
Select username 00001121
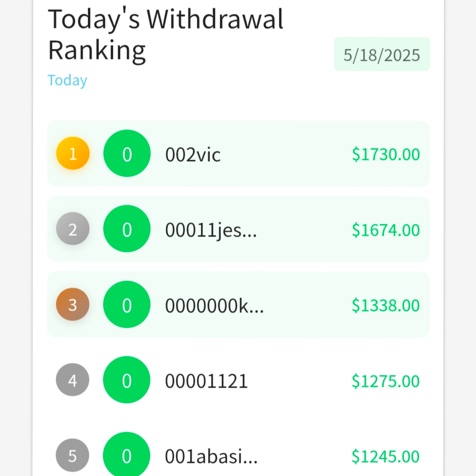click(206, 381)
